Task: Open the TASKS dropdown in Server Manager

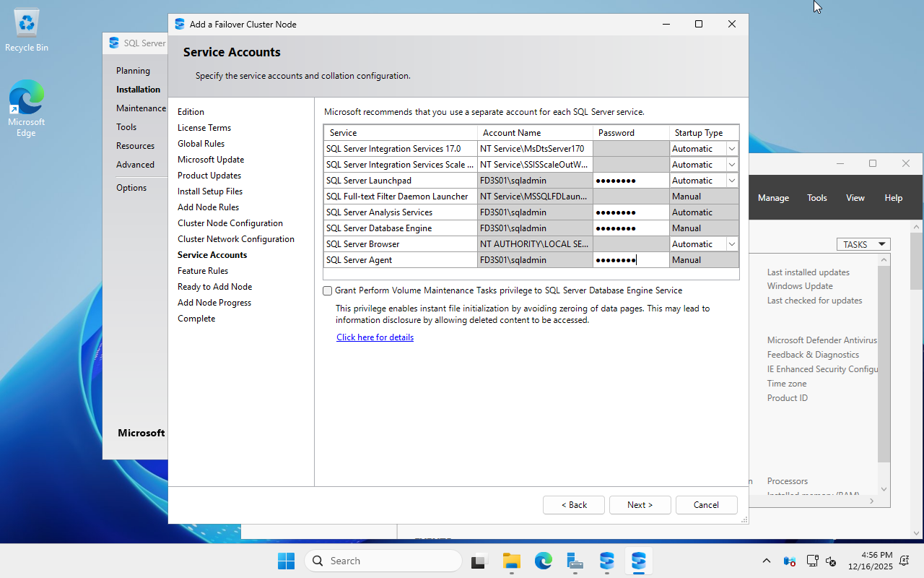Action: click(863, 244)
